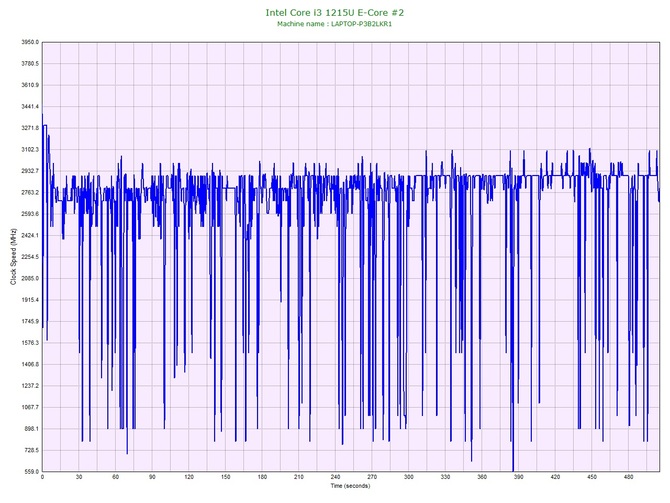Viewport: 670px width, 503px height.
Task: Click the 30 seconds time axis label
Action: point(79,477)
